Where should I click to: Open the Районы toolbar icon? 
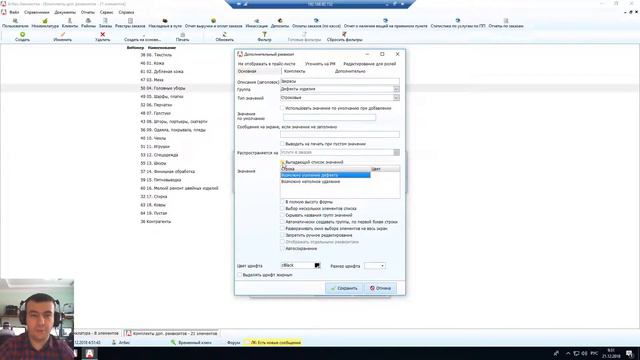88,23
